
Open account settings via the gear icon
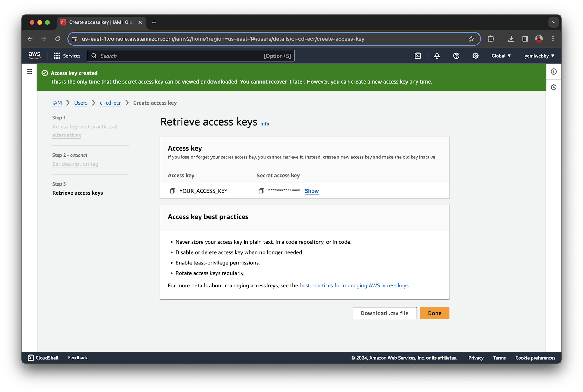click(475, 56)
